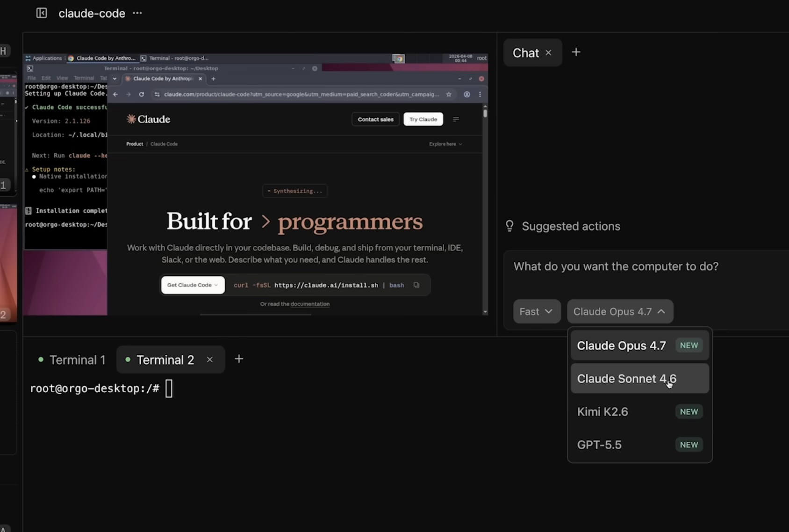Open the Edit menu in Terminal window

46,78
